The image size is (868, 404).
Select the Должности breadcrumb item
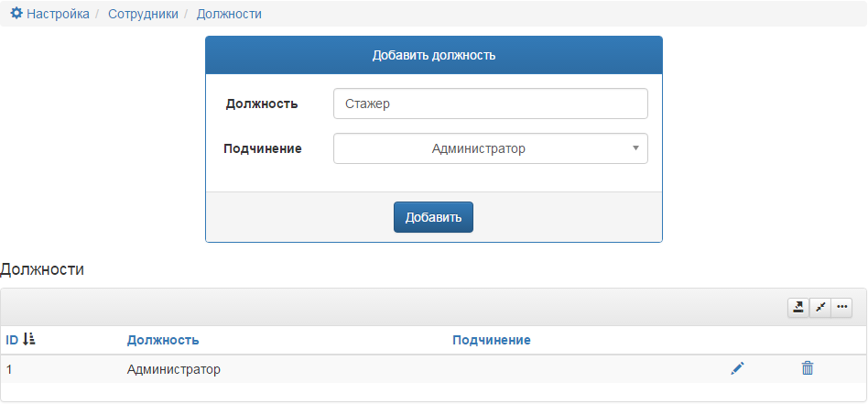click(229, 14)
